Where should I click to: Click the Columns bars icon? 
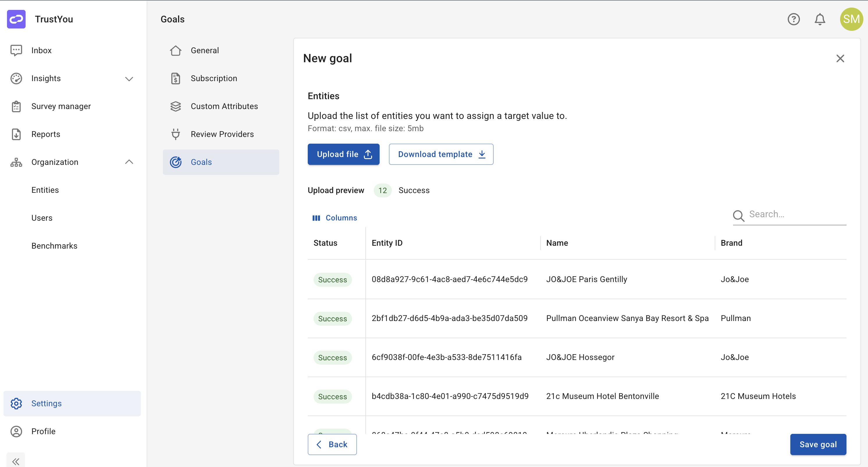316,218
